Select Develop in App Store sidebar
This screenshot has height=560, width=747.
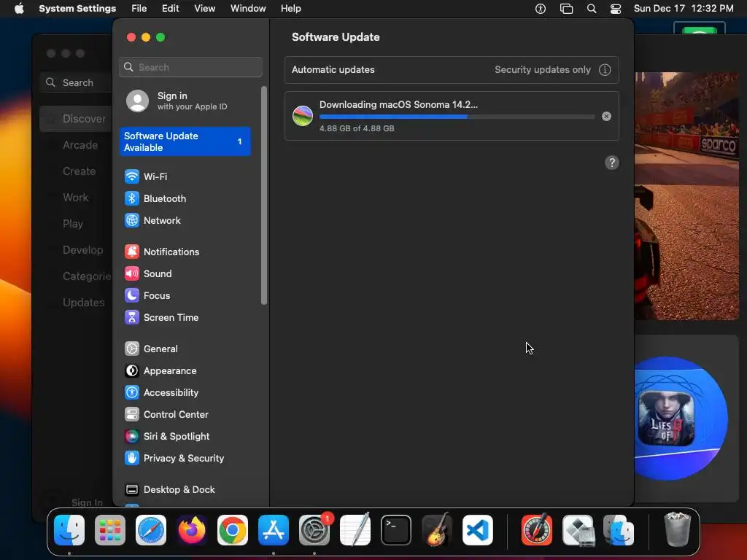82,250
